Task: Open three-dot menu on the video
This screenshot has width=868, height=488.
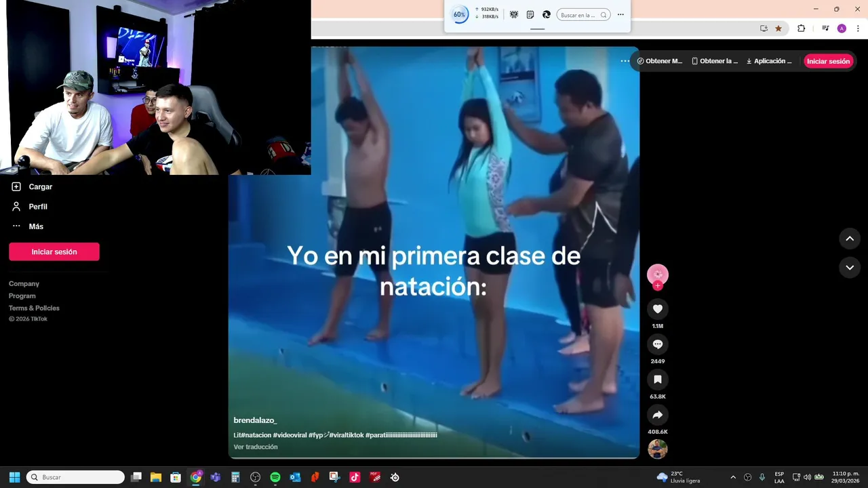Action: coord(625,61)
